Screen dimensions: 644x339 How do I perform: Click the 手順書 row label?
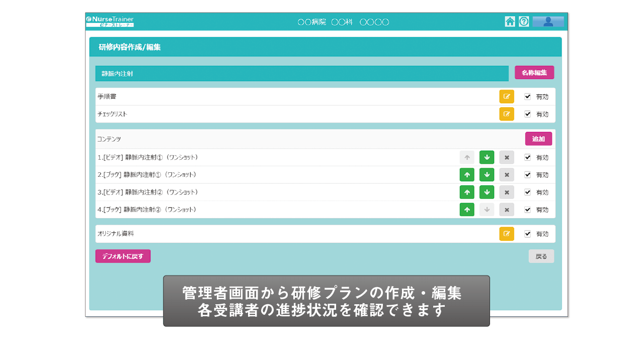(107, 96)
